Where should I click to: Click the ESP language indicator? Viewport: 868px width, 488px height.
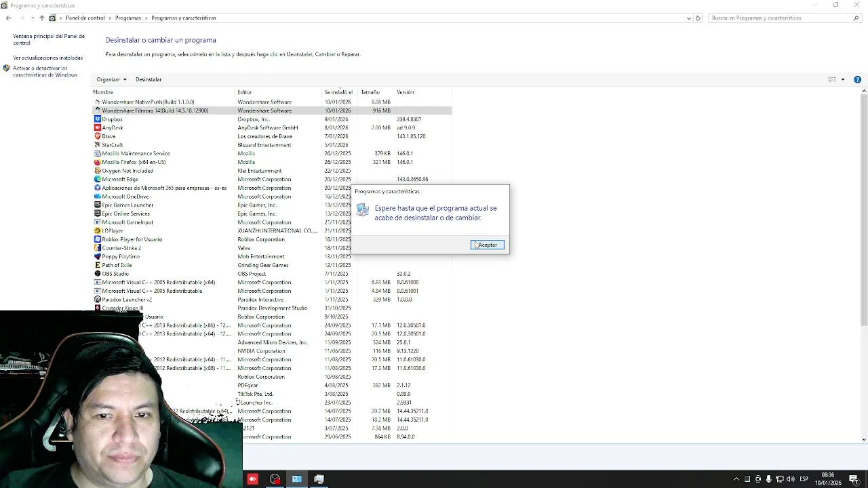[804, 479]
